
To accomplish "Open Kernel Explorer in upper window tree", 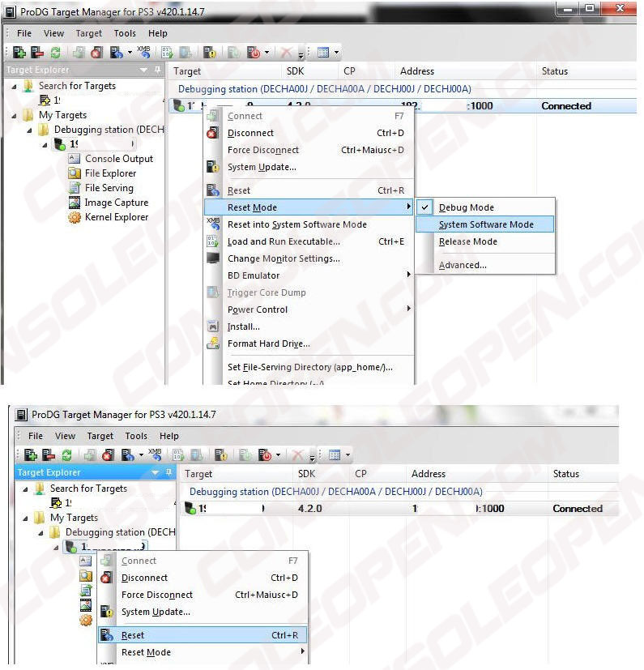I will point(117,217).
